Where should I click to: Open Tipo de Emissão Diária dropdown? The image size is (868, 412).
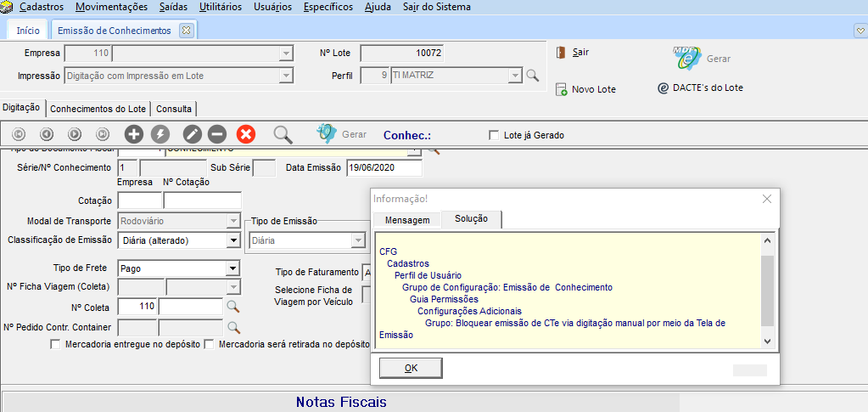point(357,241)
